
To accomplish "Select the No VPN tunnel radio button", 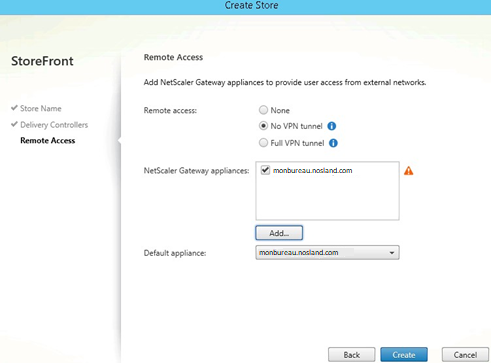I will click(x=263, y=126).
